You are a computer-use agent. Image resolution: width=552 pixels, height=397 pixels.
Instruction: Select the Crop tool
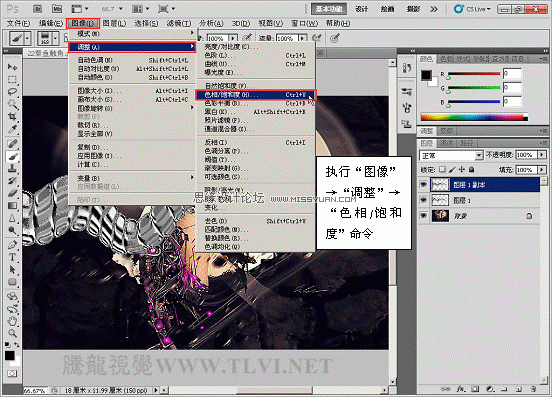12,116
